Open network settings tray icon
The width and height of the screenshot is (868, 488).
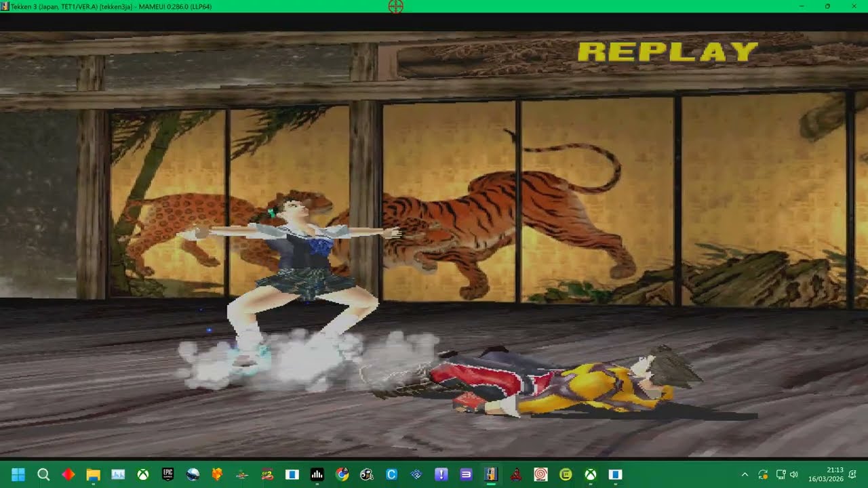pos(781,474)
